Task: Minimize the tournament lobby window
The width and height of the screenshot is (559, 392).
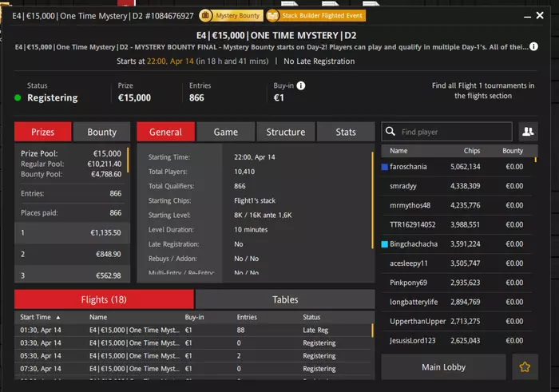Action: point(527,17)
